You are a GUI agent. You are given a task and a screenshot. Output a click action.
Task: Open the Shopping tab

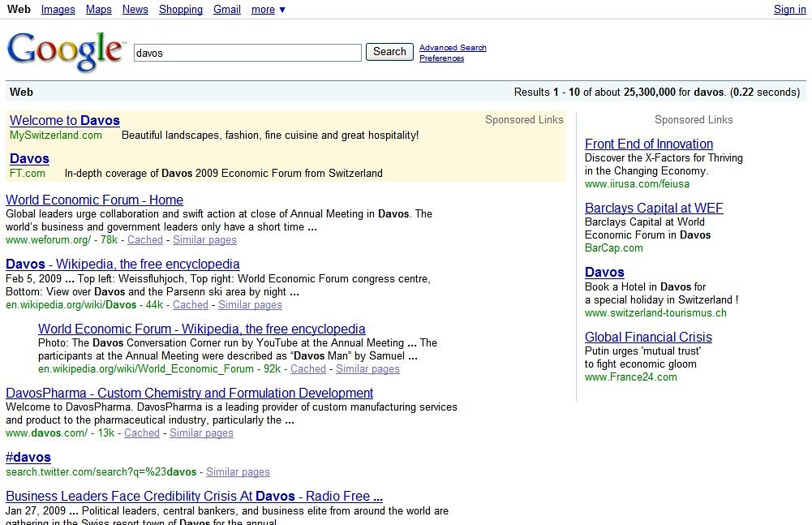(181, 9)
